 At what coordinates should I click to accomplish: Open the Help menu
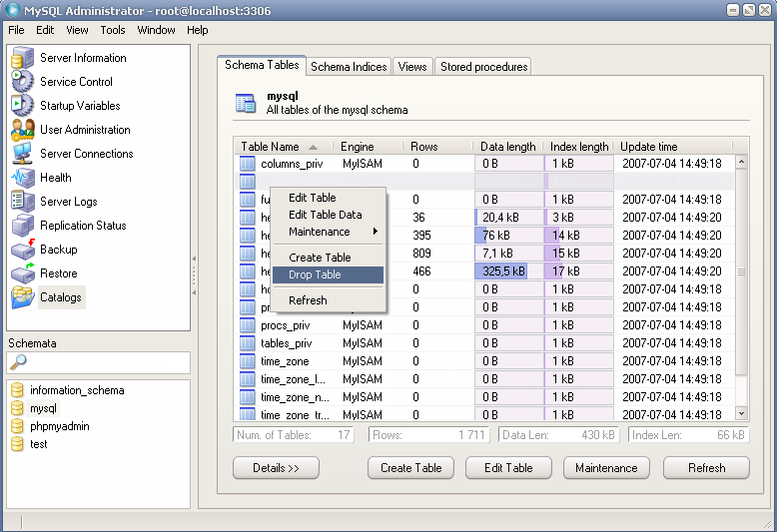click(197, 30)
